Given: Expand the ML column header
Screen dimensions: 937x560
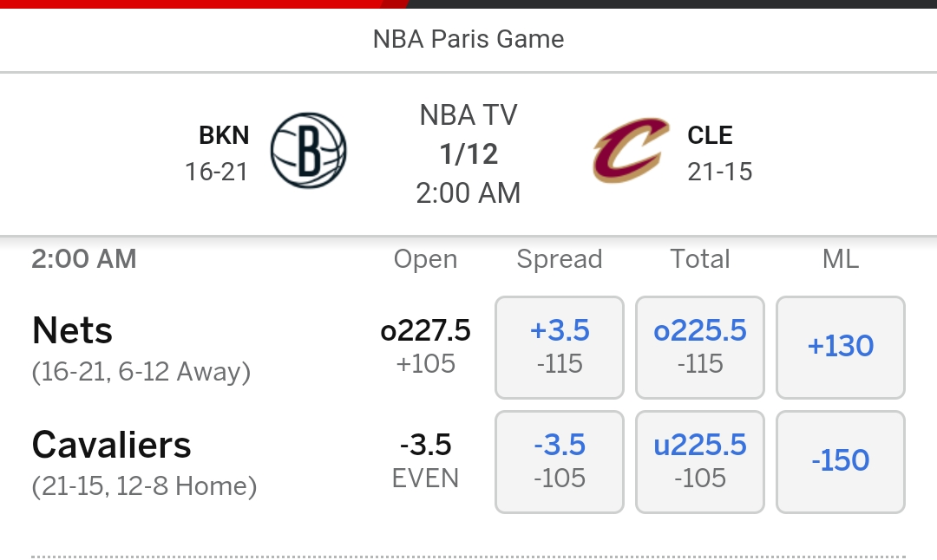Looking at the screenshot, I should click(840, 258).
